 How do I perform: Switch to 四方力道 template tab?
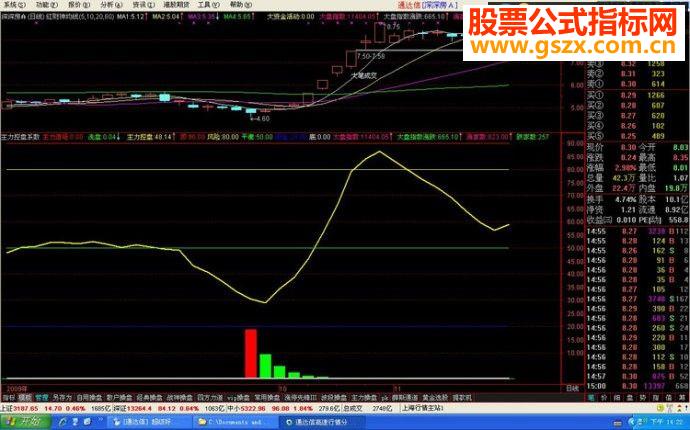(x=210, y=397)
